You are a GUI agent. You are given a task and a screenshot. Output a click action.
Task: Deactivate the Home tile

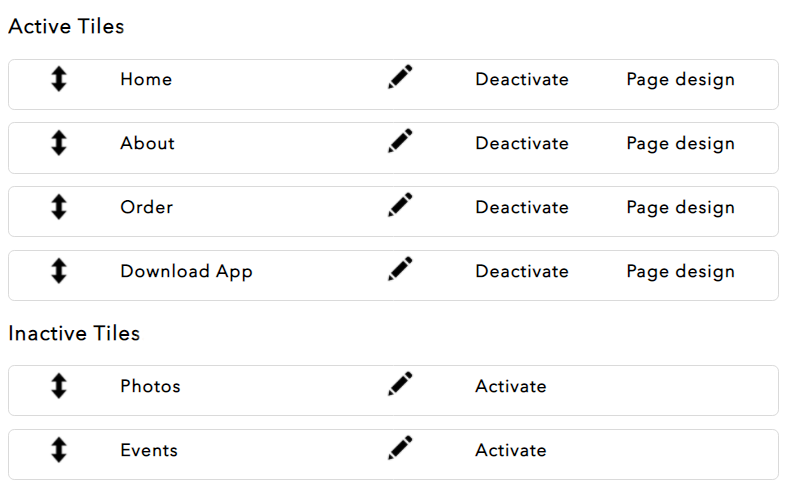pos(522,79)
